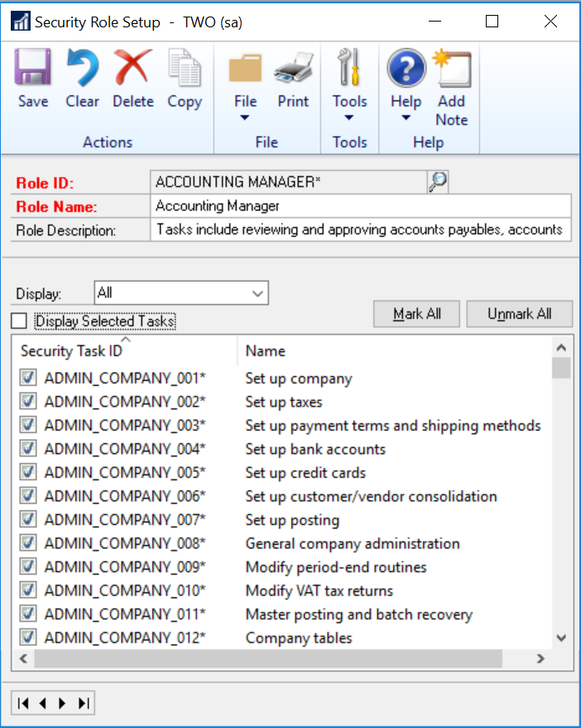Image resolution: width=581 pixels, height=728 pixels.
Task: Expand the Help dropdown arrow
Action: [406, 118]
